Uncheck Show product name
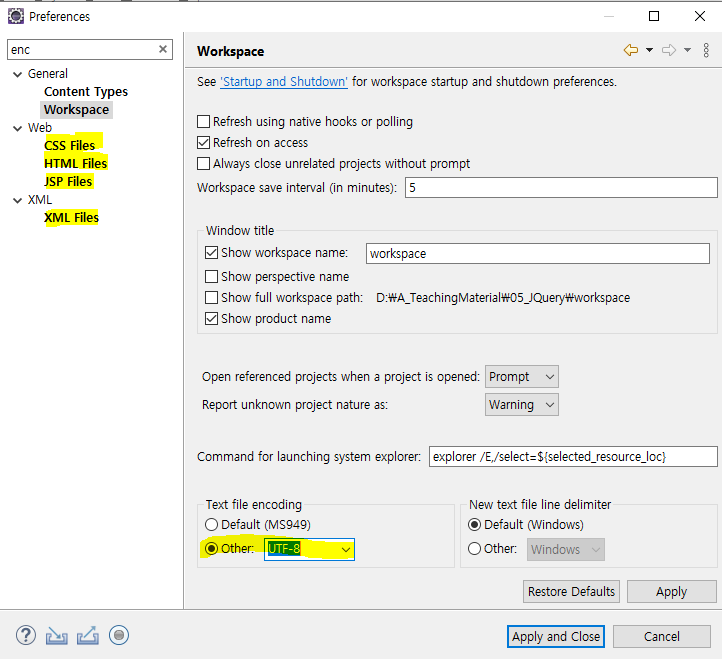 point(211,319)
